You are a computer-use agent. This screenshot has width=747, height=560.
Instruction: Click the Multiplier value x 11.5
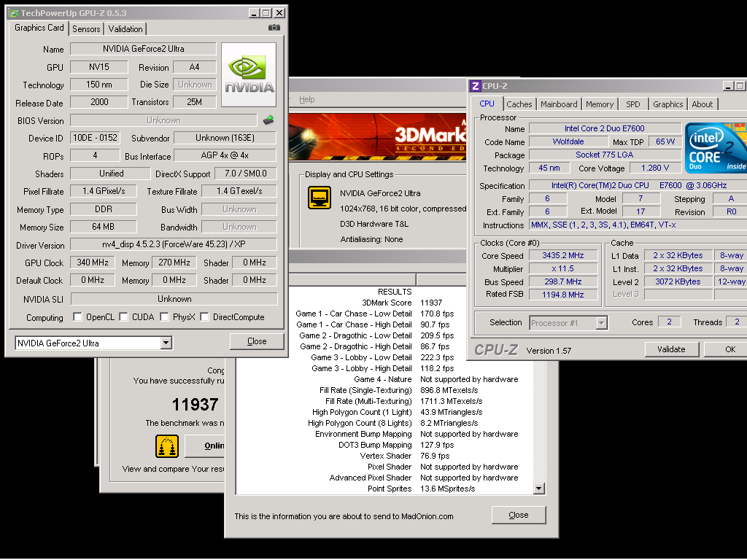click(x=563, y=268)
